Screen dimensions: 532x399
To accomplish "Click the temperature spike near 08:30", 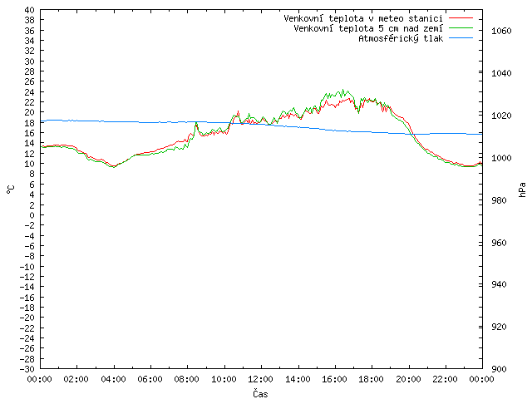I will pos(196,124).
